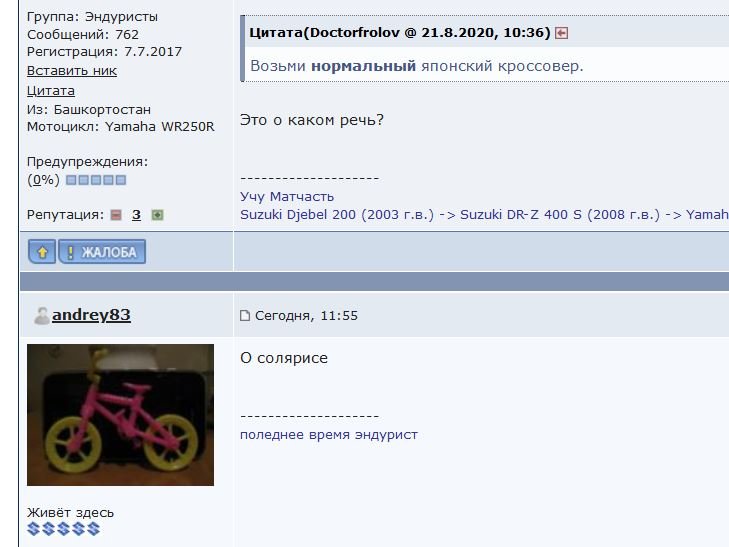Click the post page icon beside Сегодня, 11:55
The height and width of the screenshot is (547, 729).
pyautogui.click(x=245, y=316)
